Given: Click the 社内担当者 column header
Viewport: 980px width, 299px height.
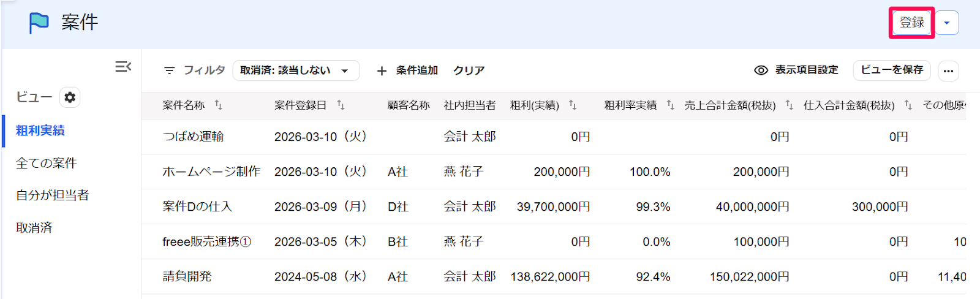Looking at the screenshot, I should coord(470,105).
